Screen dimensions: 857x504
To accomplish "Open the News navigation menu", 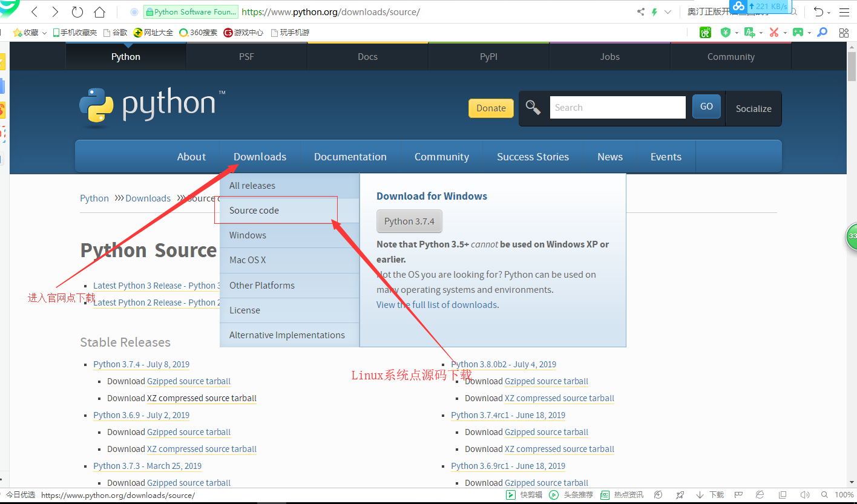I will 609,157.
